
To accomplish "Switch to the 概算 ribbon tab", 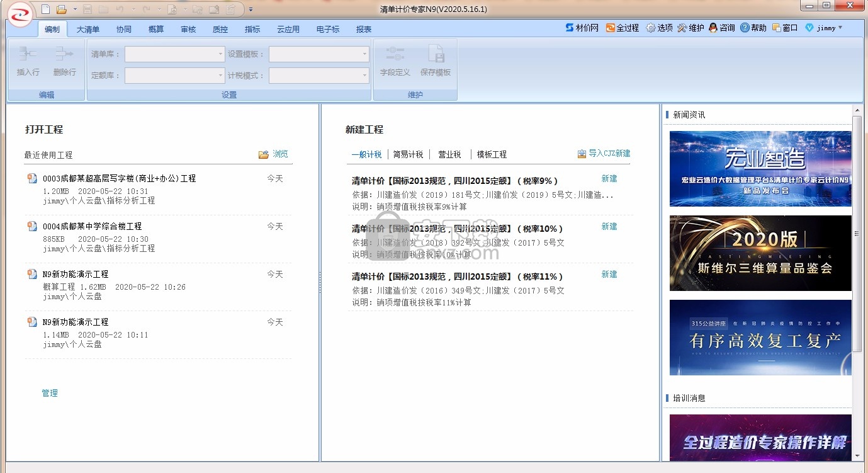I will [x=156, y=29].
